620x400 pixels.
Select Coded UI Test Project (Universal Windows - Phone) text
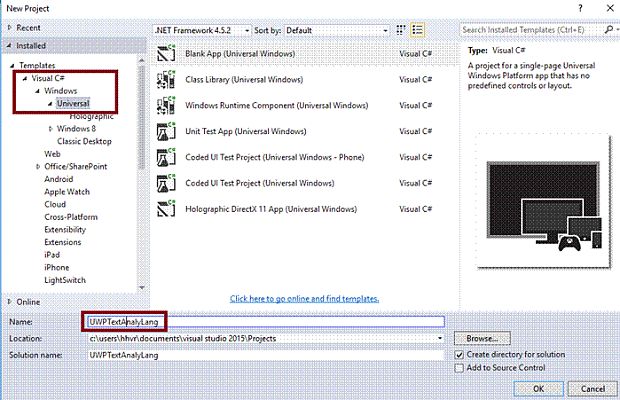coord(274,157)
